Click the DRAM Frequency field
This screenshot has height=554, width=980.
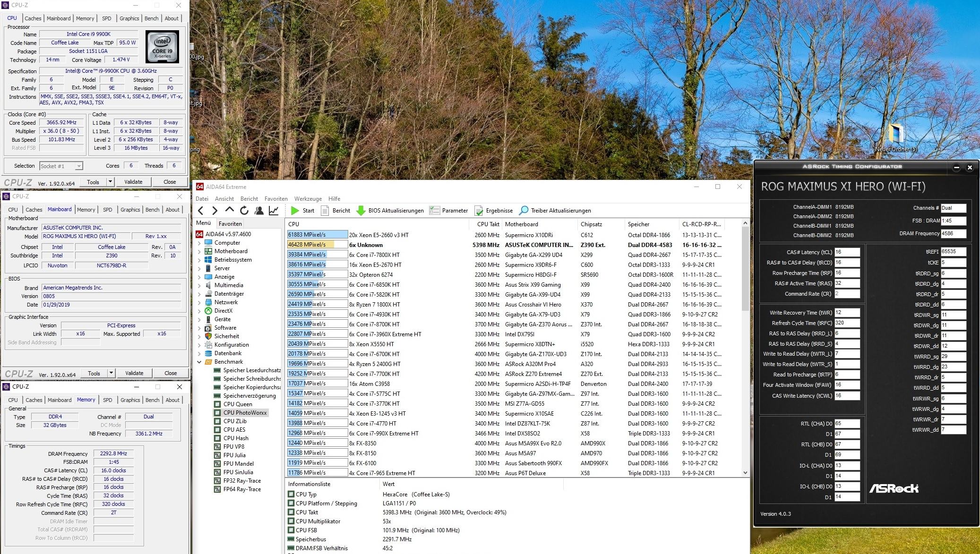pos(953,233)
